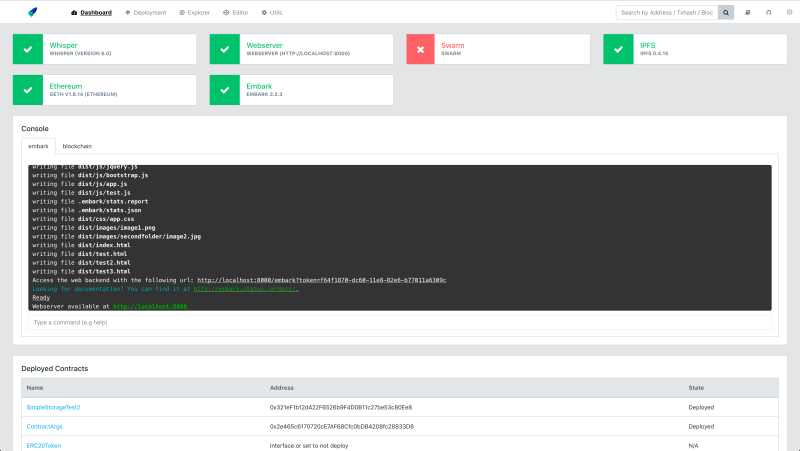Image resolution: width=800 pixels, height=451 pixels.
Task: Click the 'IPFS 0.4.15' version text
Action: click(654, 53)
